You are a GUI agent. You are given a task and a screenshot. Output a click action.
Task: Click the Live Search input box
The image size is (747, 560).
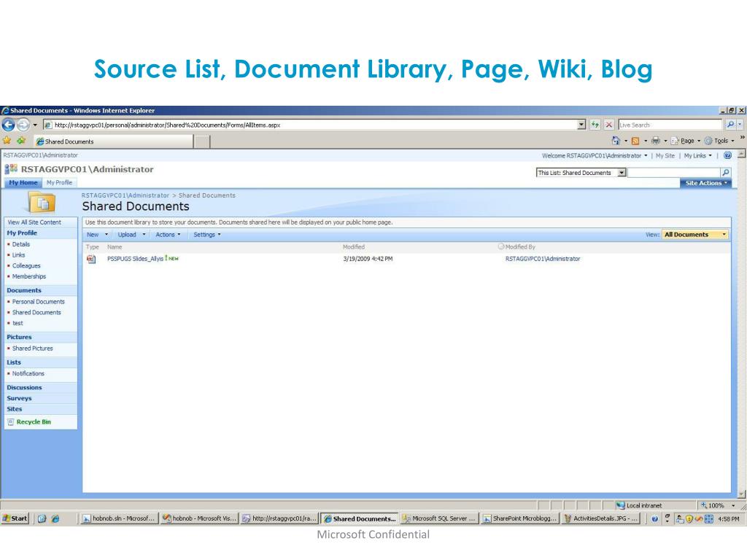tap(670, 125)
